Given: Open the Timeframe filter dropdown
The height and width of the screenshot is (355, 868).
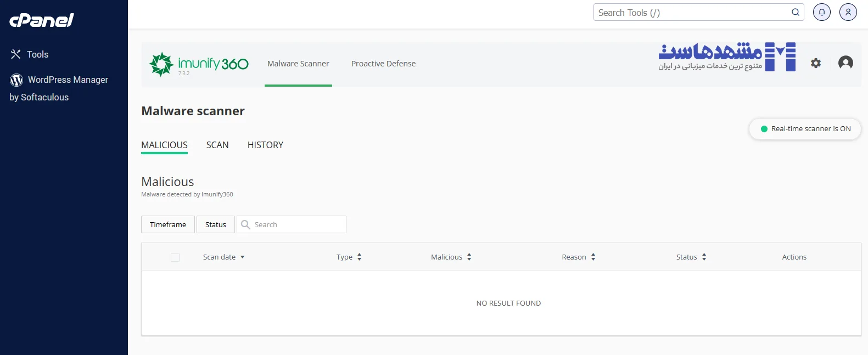Looking at the screenshot, I should click(168, 224).
